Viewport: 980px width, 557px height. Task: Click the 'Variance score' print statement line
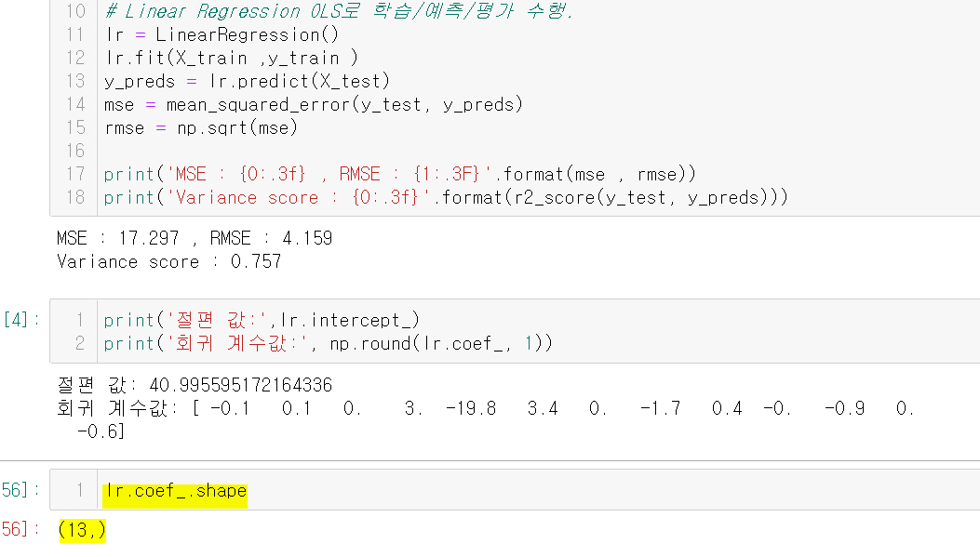click(x=446, y=197)
